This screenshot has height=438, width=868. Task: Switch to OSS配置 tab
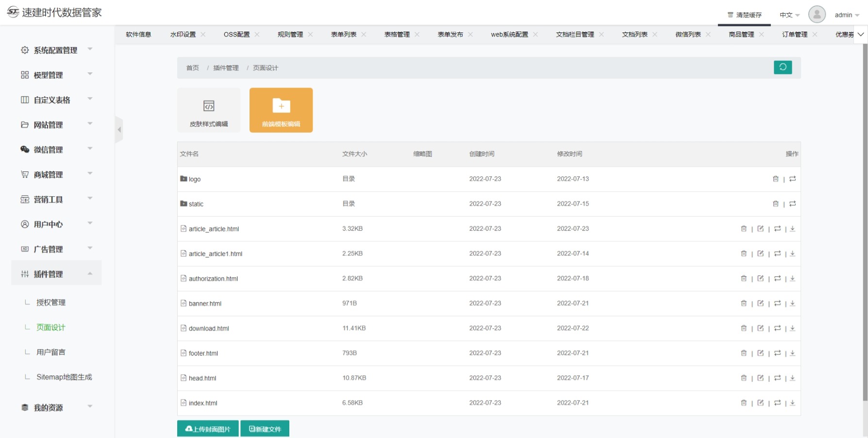click(236, 34)
